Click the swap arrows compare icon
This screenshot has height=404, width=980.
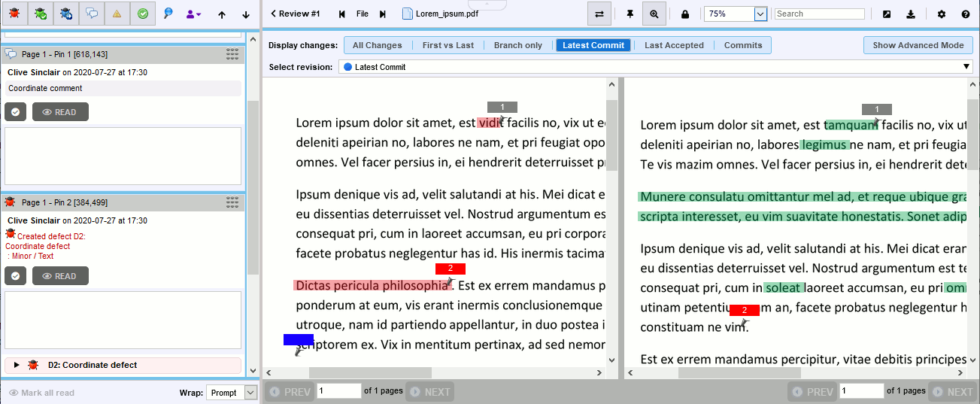click(x=599, y=14)
